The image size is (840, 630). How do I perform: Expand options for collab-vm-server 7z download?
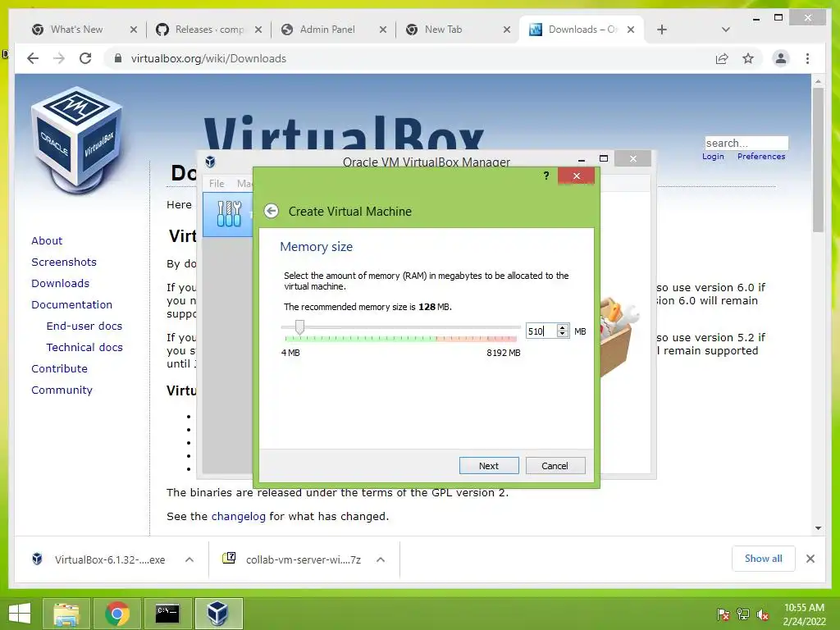tap(381, 559)
